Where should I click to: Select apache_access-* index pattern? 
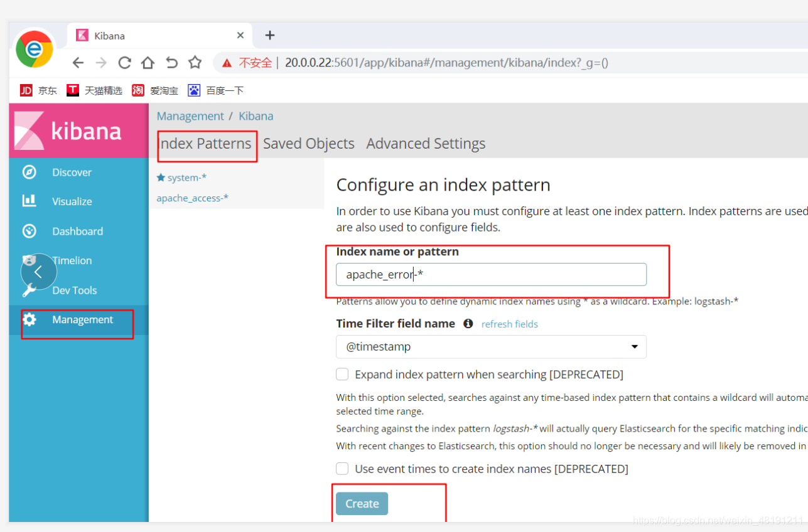(x=192, y=198)
